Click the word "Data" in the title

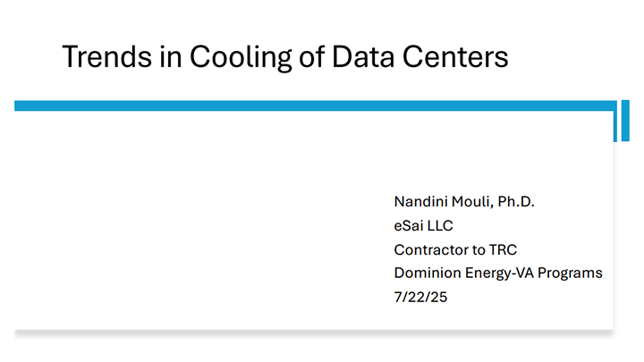tap(363, 56)
